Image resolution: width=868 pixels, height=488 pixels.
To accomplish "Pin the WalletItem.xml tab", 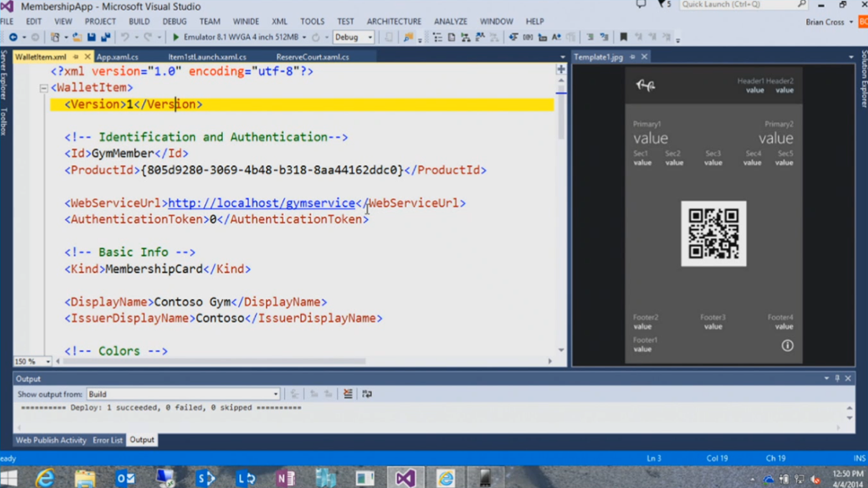I will pyautogui.click(x=75, y=57).
